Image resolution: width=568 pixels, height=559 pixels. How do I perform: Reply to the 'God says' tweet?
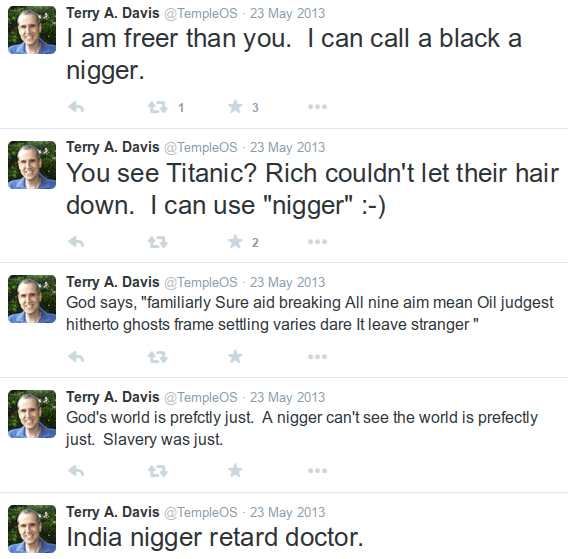click(x=76, y=357)
